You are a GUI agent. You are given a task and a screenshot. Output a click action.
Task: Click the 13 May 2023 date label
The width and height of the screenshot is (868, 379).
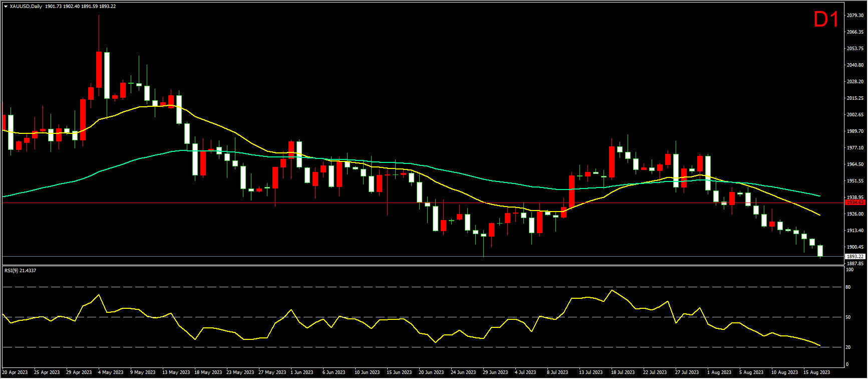pos(176,372)
